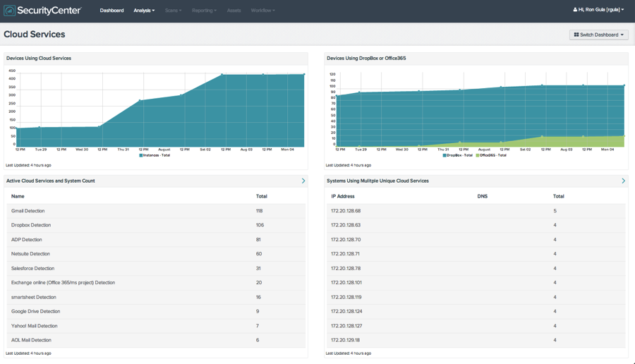Click IP address 172.20.128.101
This screenshot has width=635, height=364.
(x=346, y=283)
